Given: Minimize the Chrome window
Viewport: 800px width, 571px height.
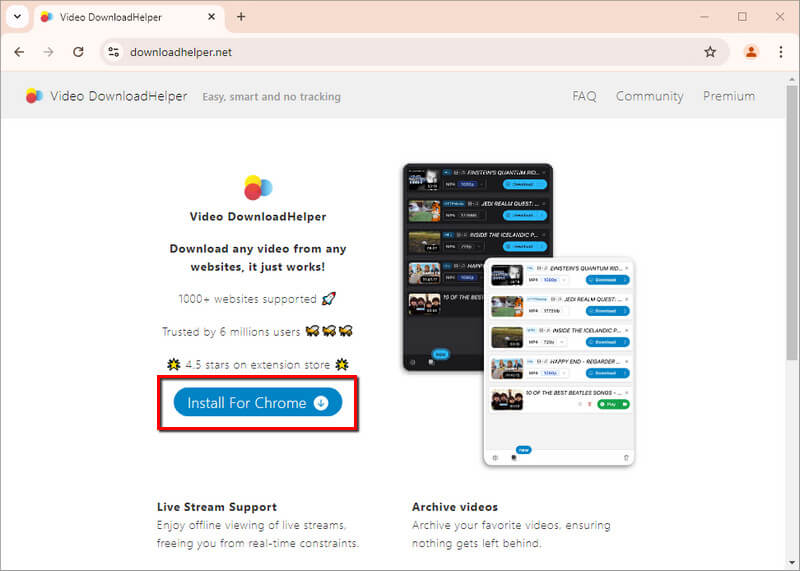Looking at the screenshot, I should click(705, 17).
